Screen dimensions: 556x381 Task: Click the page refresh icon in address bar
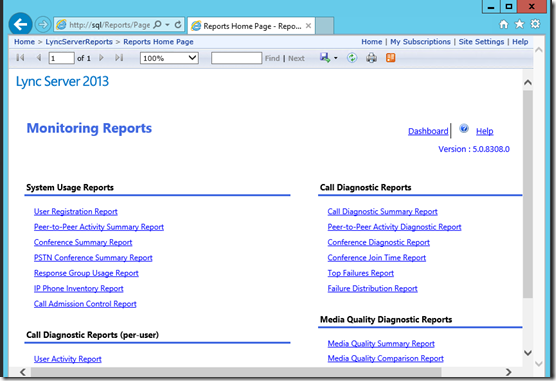point(178,24)
